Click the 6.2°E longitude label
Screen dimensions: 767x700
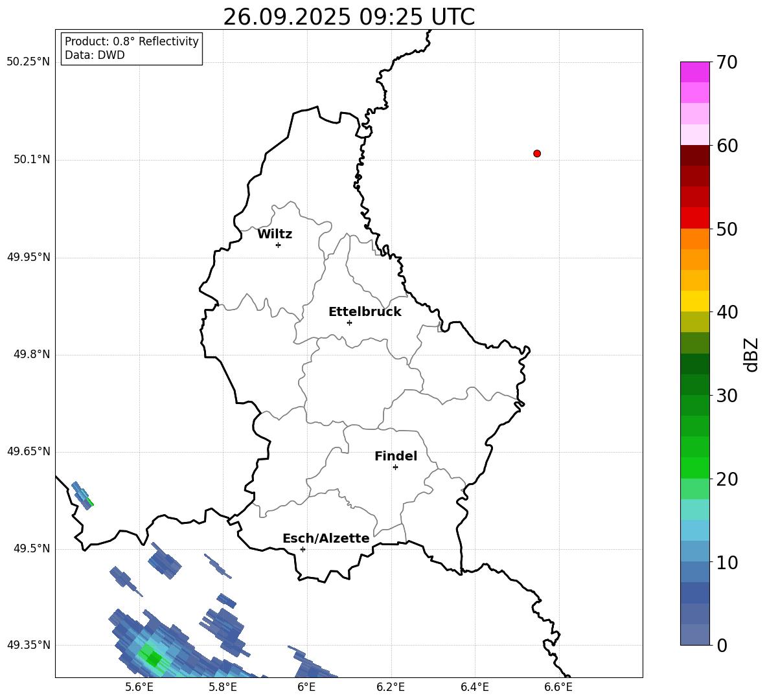(x=391, y=687)
